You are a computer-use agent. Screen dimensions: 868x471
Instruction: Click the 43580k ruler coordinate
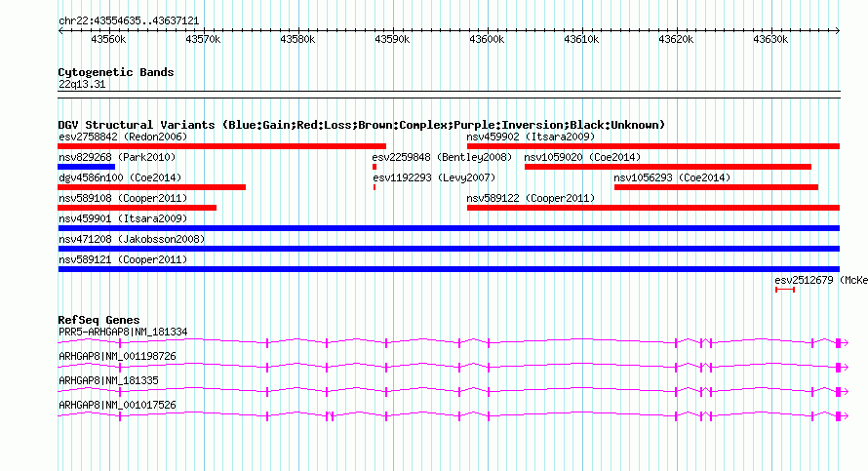[297, 39]
